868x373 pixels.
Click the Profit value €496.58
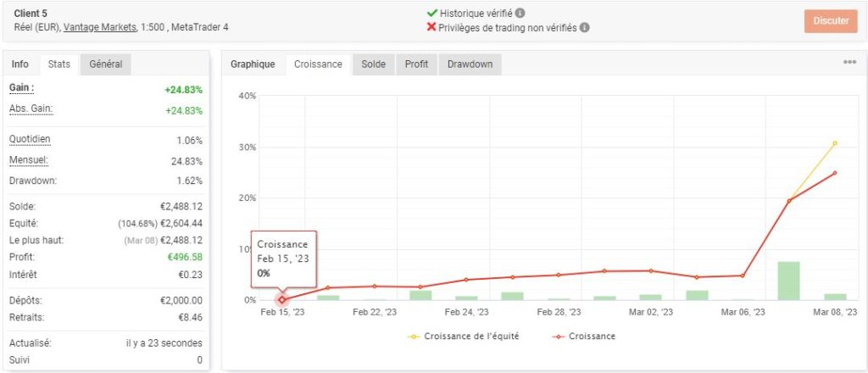click(186, 258)
